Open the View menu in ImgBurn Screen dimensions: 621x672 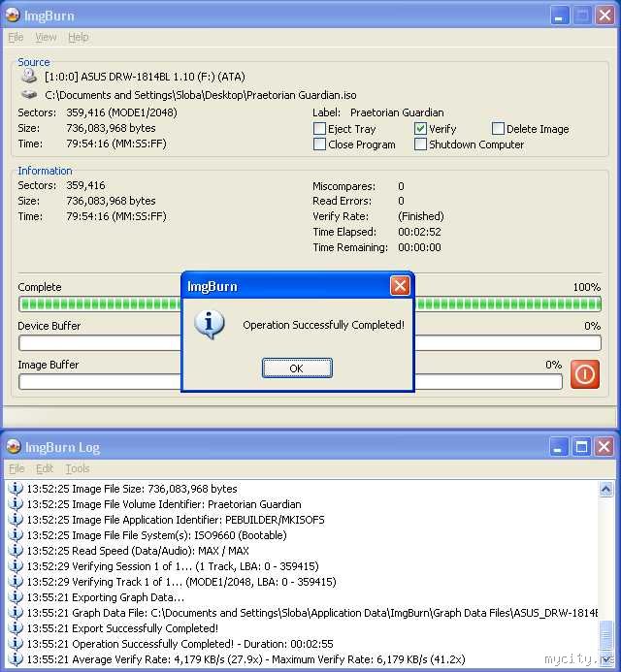46,37
